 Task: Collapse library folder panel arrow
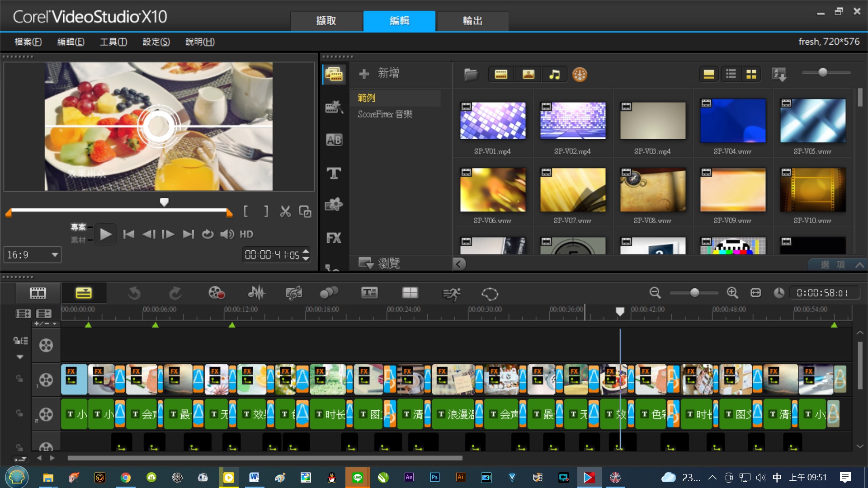[459, 264]
